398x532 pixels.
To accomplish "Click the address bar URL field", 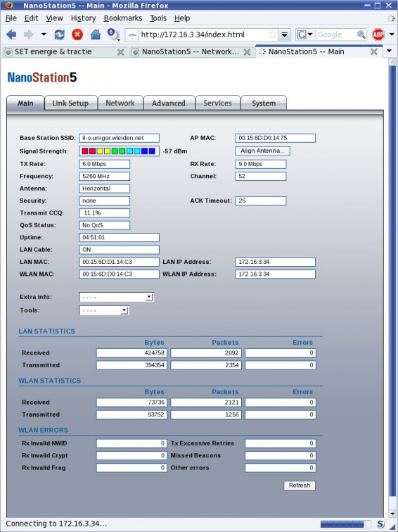I will pyautogui.click(x=203, y=34).
